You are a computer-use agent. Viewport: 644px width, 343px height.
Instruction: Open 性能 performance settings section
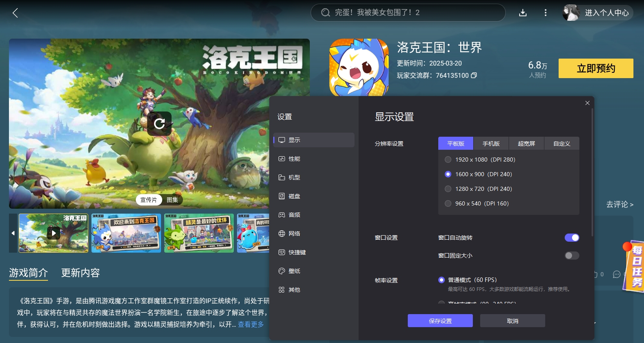click(x=314, y=159)
